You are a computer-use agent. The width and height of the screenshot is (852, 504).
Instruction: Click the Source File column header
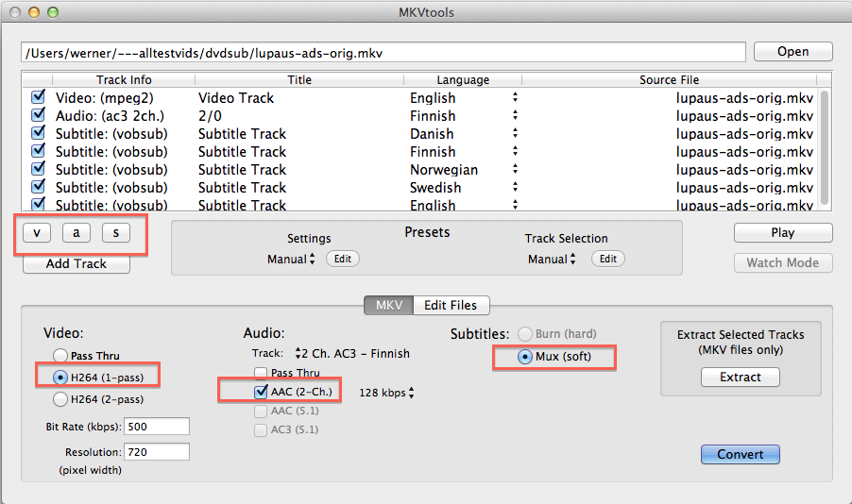click(670, 80)
